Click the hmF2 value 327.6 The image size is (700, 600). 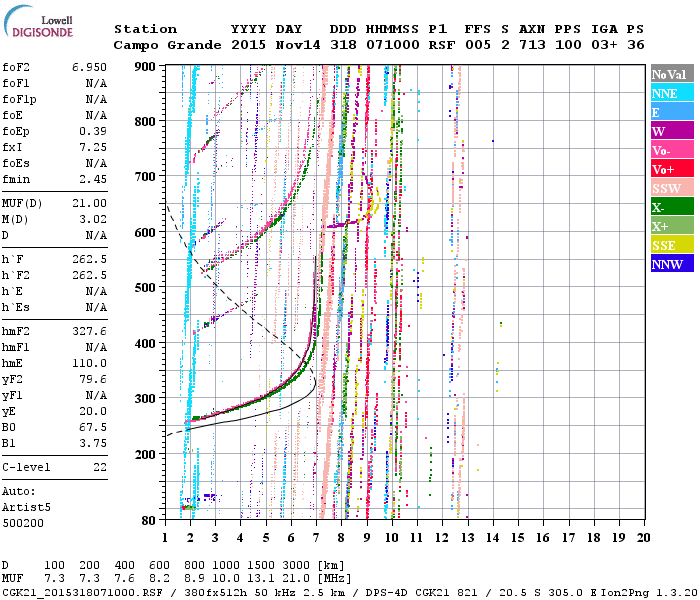click(x=89, y=332)
